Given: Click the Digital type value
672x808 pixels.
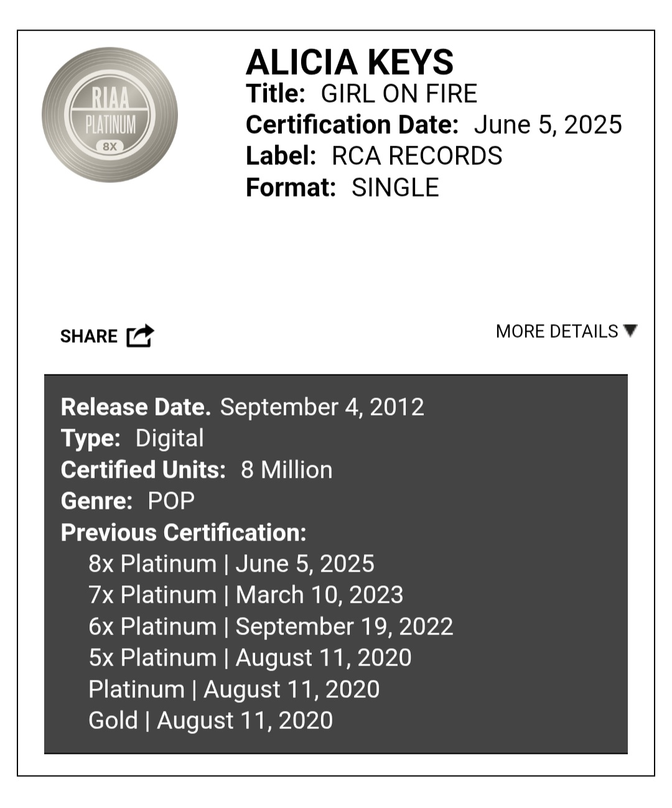Looking at the screenshot, I should pyautogui.click(x=170, y=439).
